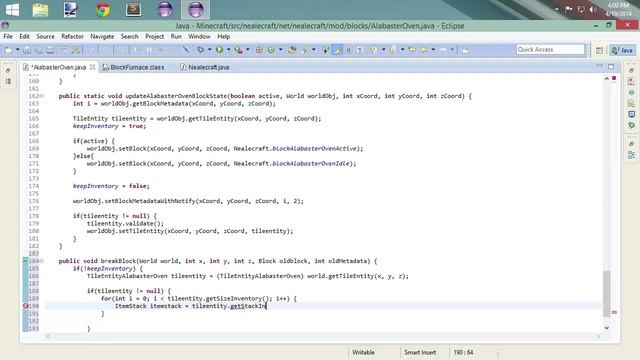Collapse the updateAlabasterOvenBlockState method fold at line 162
Viewport: 640px width, 360px height.
click(x=42, y=96)
